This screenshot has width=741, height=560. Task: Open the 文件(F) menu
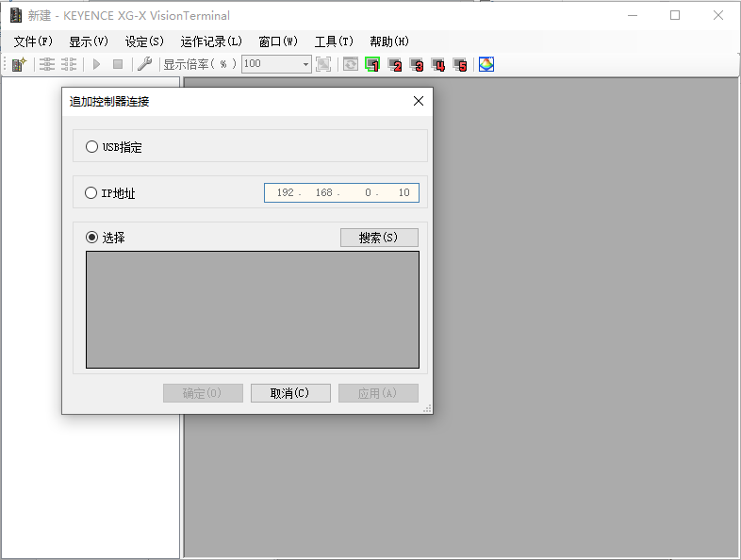(x=33, y=41)
